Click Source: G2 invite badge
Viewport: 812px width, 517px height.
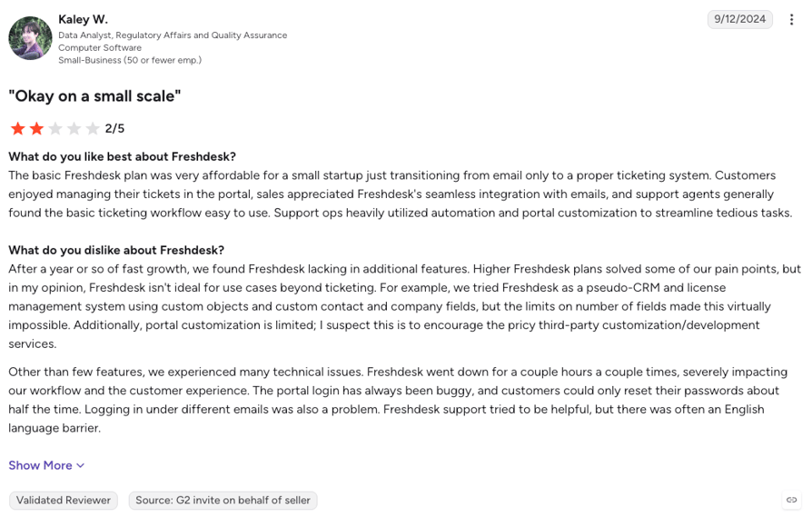point(223,501)
